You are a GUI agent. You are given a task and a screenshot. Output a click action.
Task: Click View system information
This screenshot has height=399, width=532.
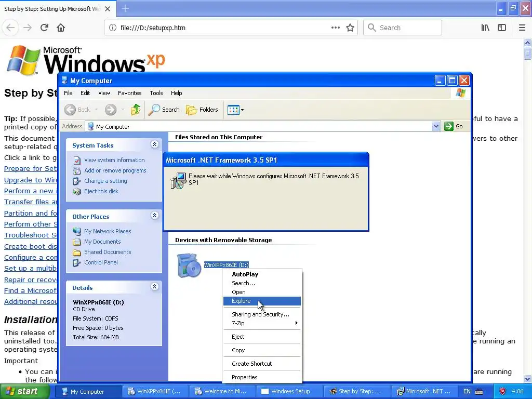pos(114,160)
